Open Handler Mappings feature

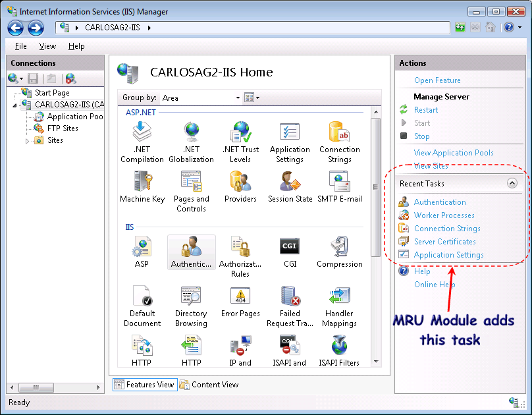339,306
